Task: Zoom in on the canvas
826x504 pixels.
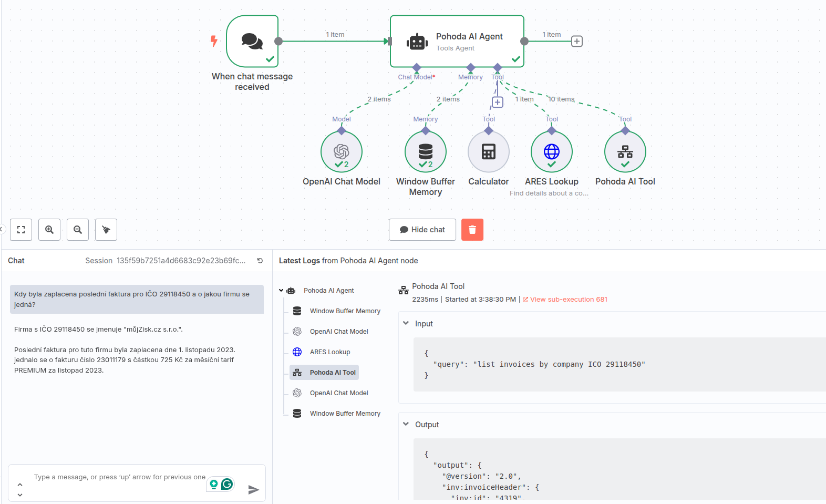Action: pyautogui.click(x=49, y=230)
